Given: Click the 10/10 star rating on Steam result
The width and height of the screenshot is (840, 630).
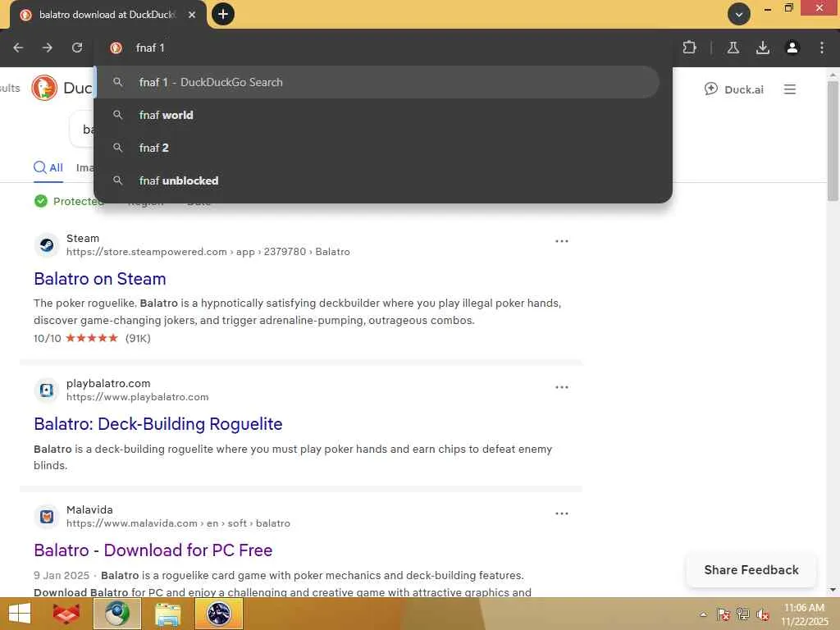Looking at the screenshot, I should pos(92,338).
